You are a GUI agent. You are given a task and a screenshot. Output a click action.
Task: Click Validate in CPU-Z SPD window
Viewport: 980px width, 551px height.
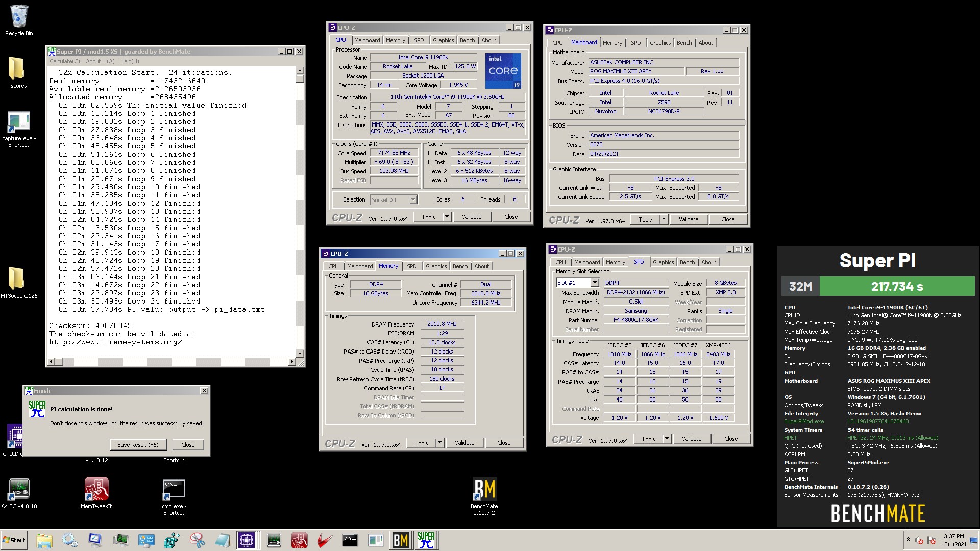click(x=692, y=439)
